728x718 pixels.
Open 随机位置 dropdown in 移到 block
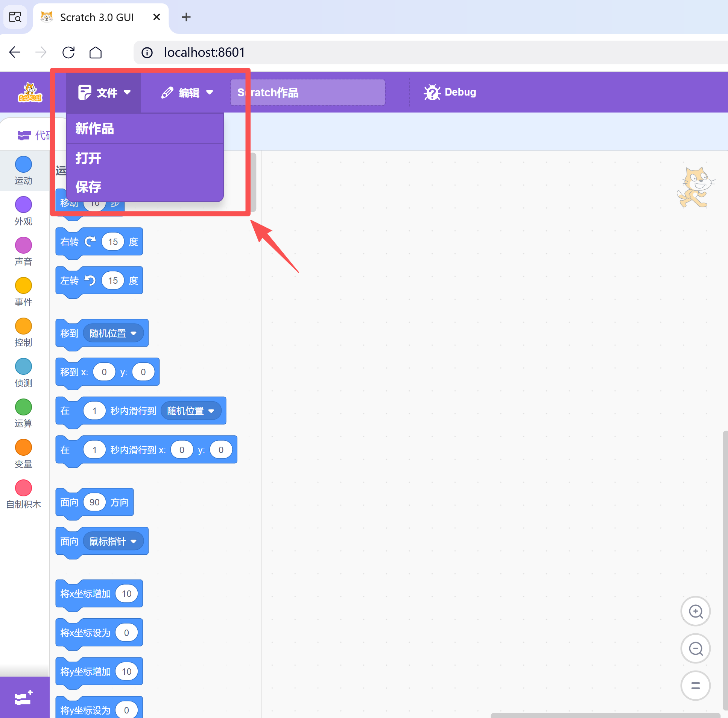coord(112,333)
